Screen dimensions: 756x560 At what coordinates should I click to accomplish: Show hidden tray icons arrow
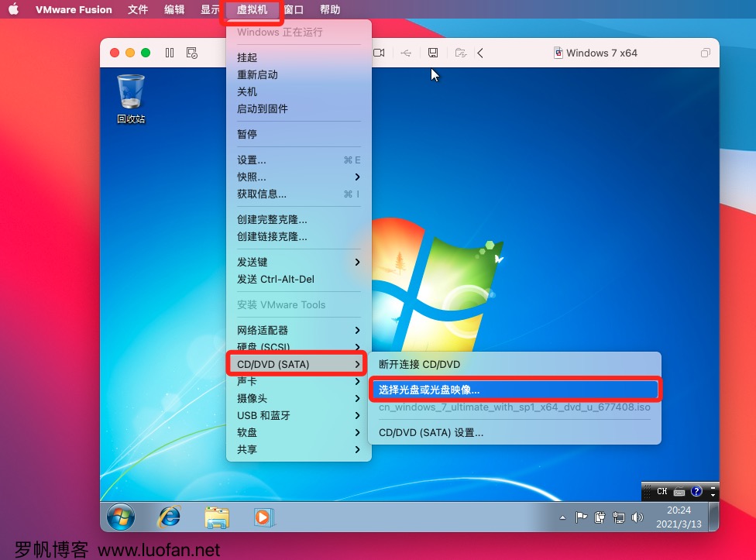[562, 517]
